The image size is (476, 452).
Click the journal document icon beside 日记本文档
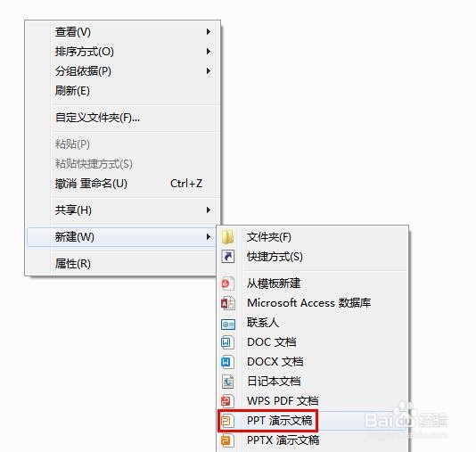(x=227, y=382)
